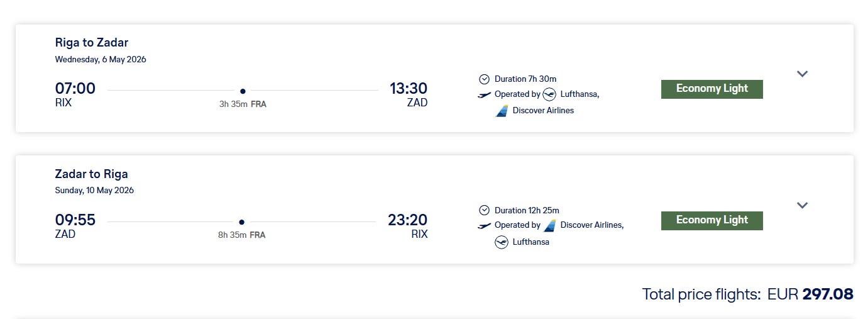Click the Discover Airlines logo on the outbound flight
Image resolution: width=868 pixels, height=319 pixels.
coord(502,111)
